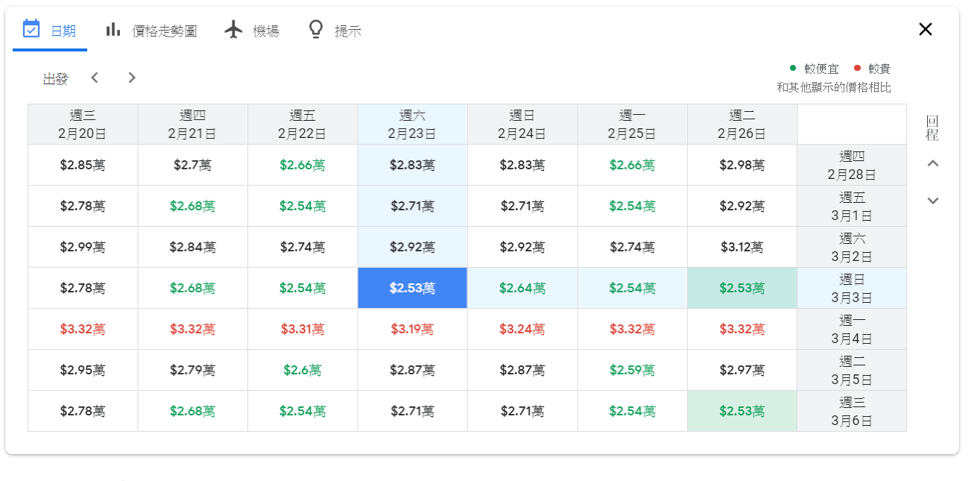Select highlighted $2.53萬 cell for 2月23日
The image size is (980, 481).
pyautogui.click(x=412, y=288)
